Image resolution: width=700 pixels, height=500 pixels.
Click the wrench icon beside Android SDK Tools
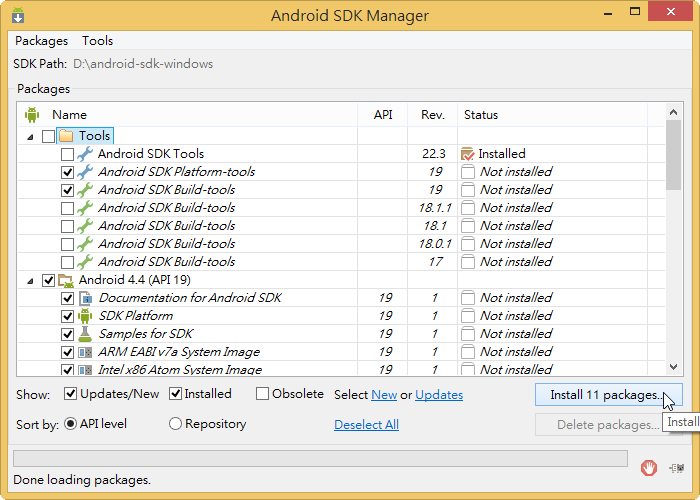pos(84,154)
